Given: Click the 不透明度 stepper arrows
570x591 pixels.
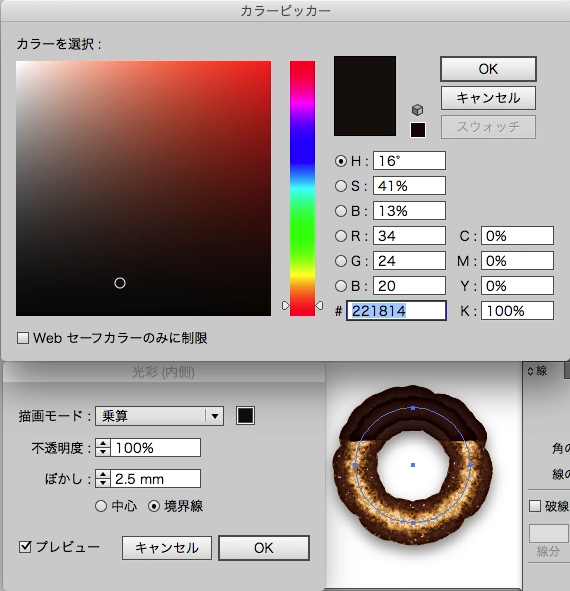Looking at the screenshot, I should pyautogui.click(x=103, y=448).
